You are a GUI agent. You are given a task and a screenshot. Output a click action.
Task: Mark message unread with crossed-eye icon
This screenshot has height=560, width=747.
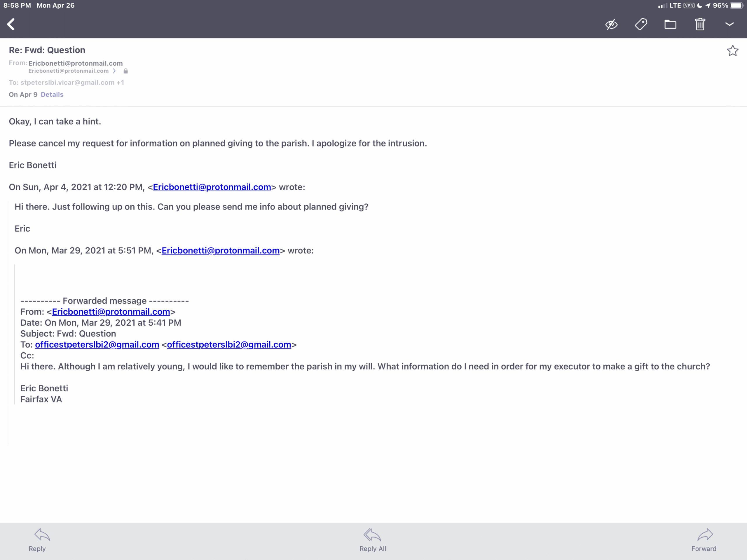[611, 24]
